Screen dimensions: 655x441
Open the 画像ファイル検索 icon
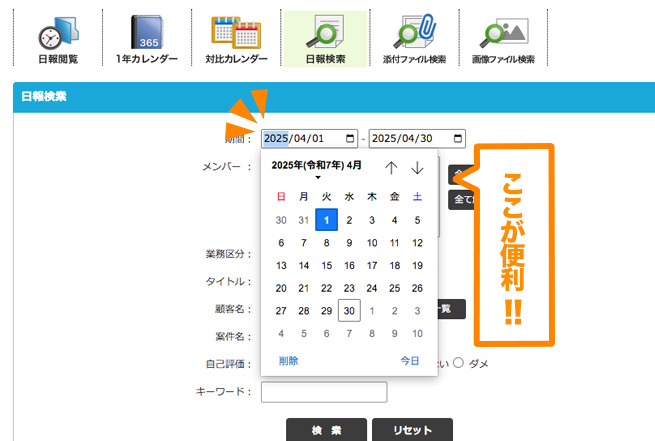click(504, 40)
